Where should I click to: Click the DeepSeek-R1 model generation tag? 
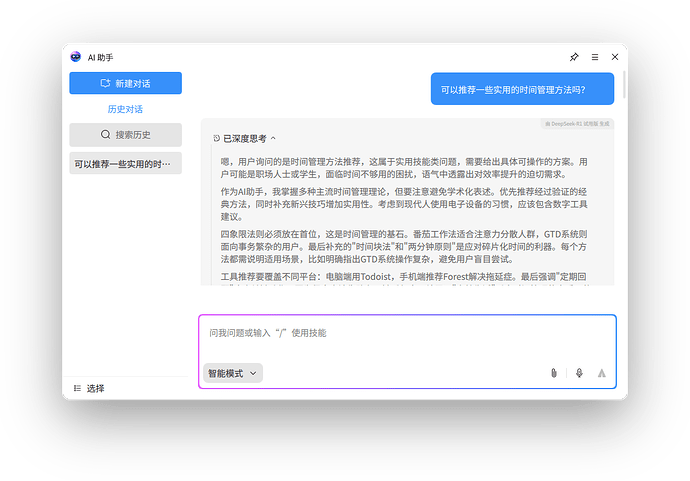click(577, 124)
